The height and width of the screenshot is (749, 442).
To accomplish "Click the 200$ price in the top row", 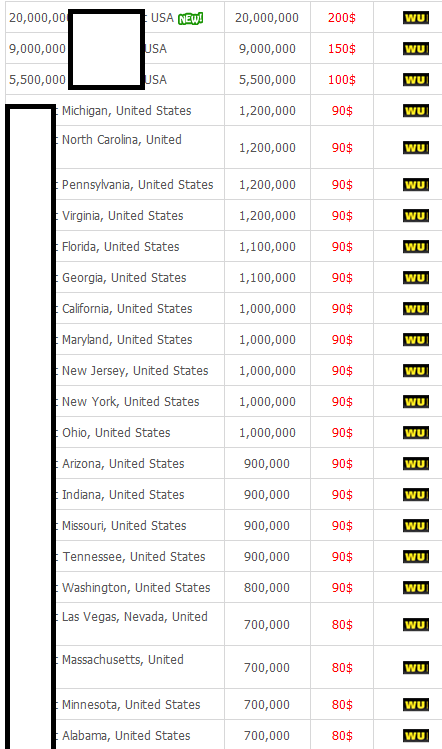I will click(x=342, y=18).
